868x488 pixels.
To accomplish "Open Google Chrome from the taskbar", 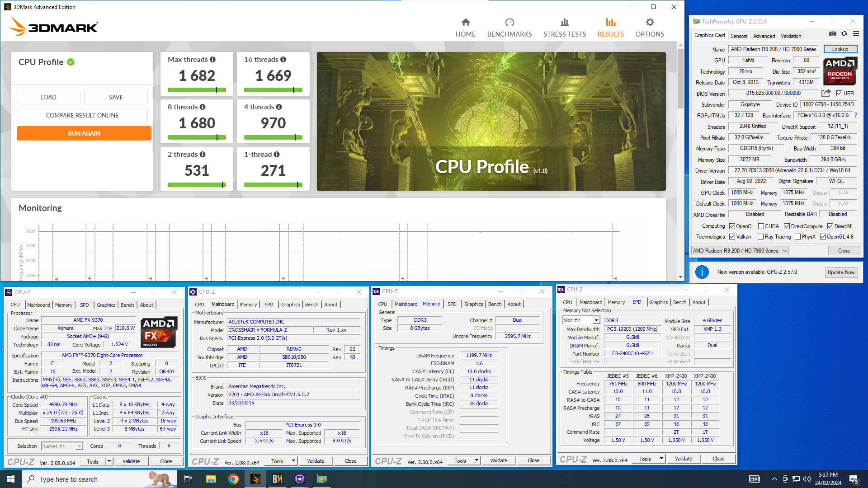I will 233,479.
